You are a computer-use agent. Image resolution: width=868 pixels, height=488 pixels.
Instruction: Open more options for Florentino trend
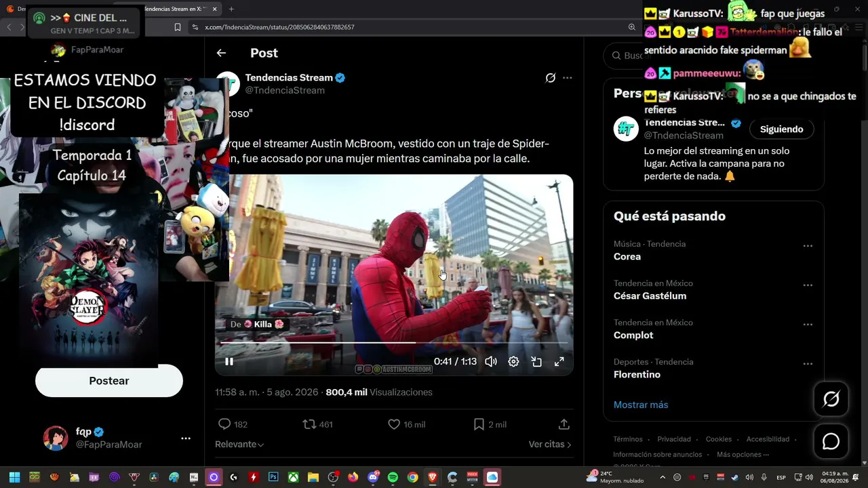tap(808, 364)
